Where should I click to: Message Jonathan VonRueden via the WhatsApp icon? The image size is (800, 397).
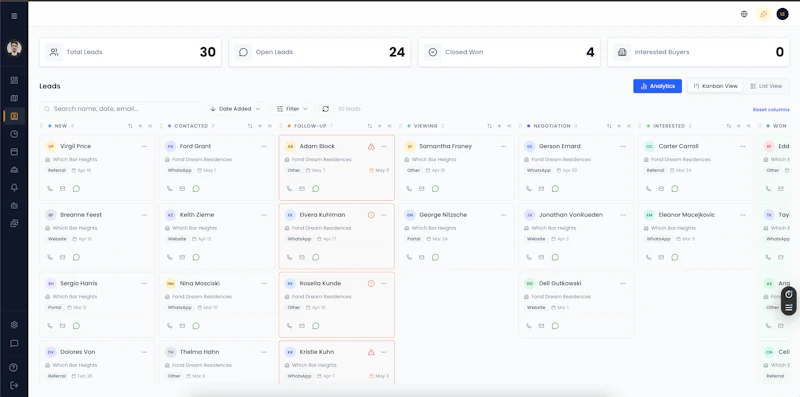[555, 257]
